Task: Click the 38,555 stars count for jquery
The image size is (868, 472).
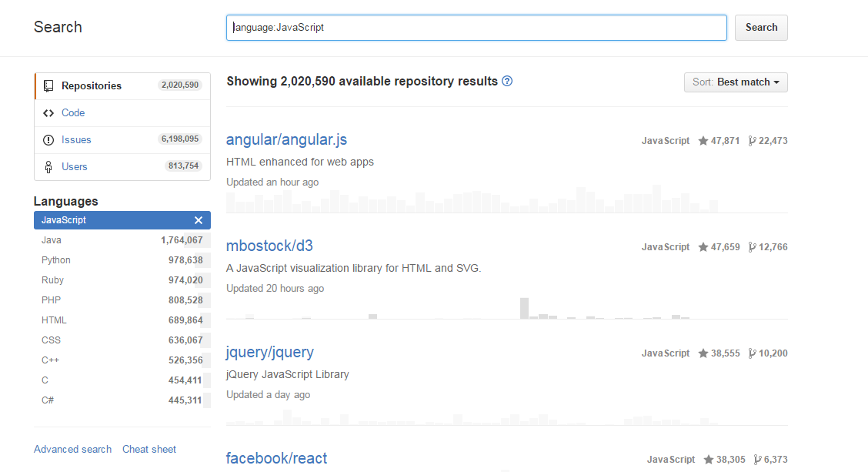Action: pyautogui.click(x=725, y=353)
